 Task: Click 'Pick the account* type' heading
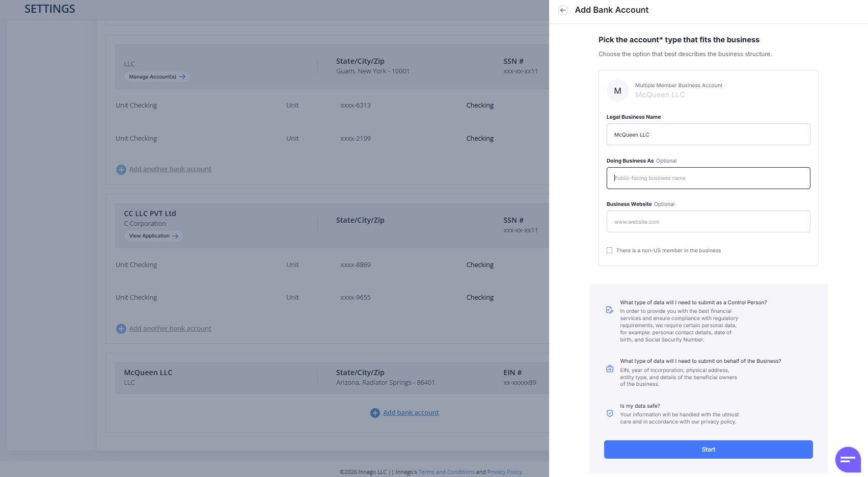[x=679, y=40]
